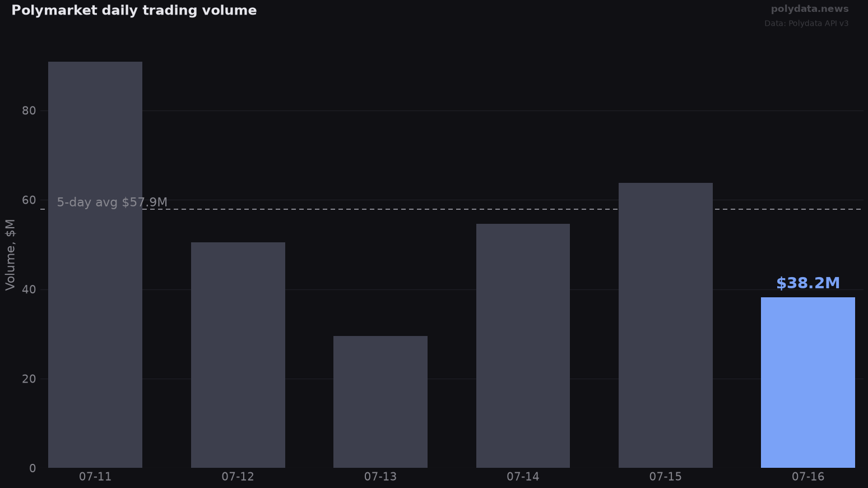Click the 07-11 volume bar
The width and height of the screenshot is (868, 488).
tap(95, 265)
